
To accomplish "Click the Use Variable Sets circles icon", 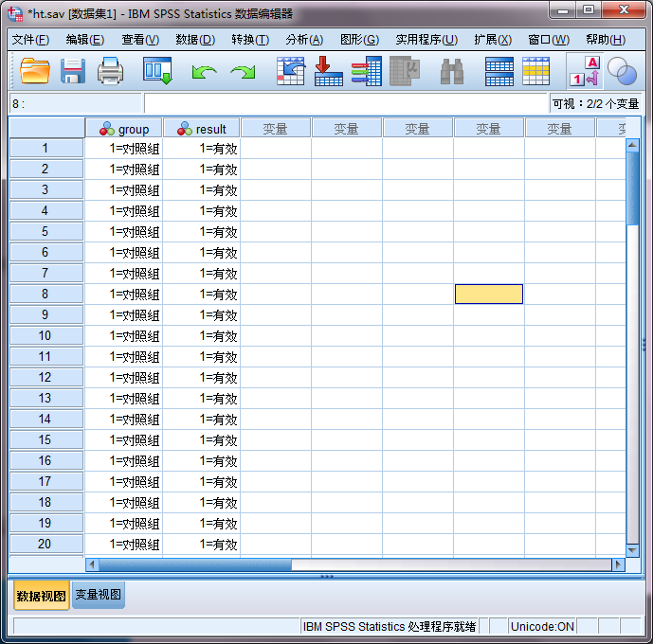I will [x=622, y=71].
